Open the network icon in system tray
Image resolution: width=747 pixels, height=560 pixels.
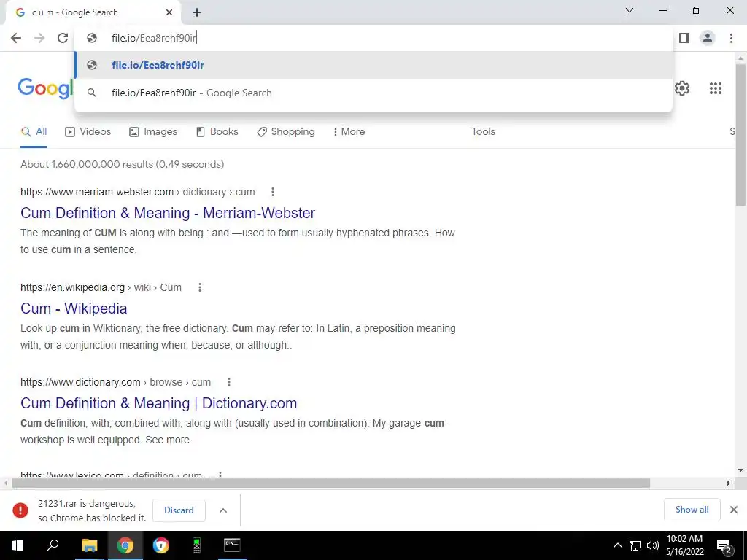635,545
